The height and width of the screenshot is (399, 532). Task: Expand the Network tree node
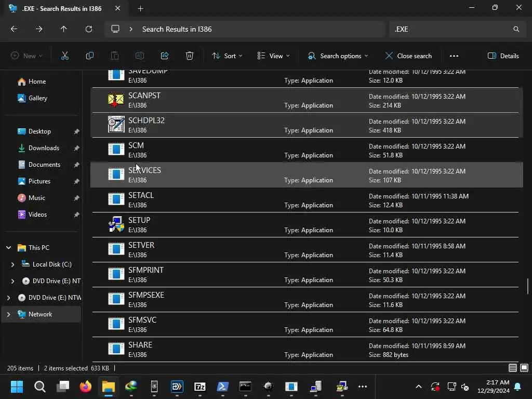[x=8, y=314]
